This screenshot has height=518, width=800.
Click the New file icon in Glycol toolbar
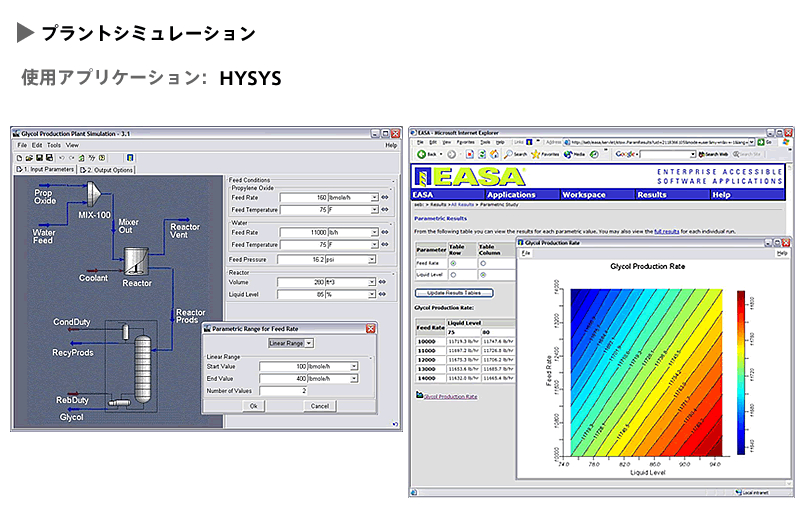19,158
